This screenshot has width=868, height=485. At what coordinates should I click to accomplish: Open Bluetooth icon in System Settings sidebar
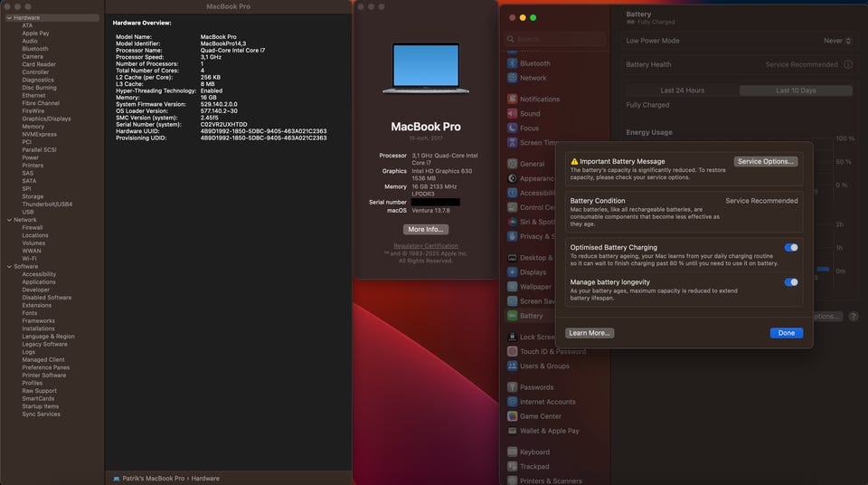512,63
